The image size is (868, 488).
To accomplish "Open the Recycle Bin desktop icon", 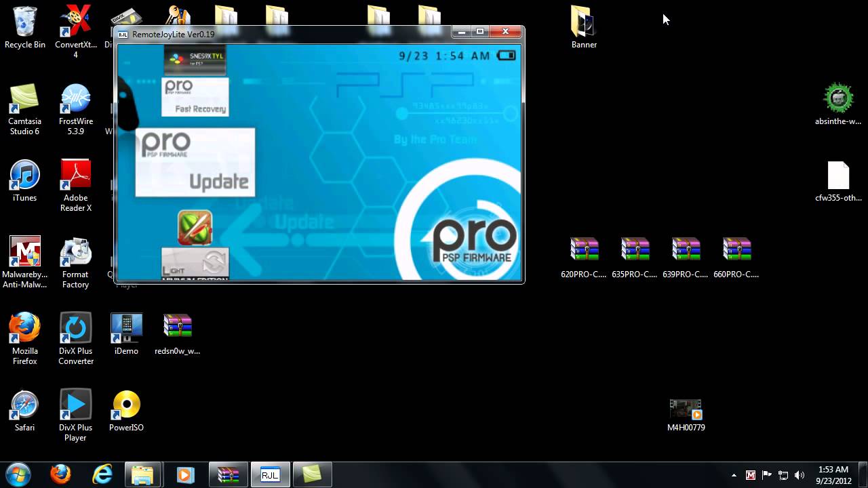I will (x=24, y=28).
